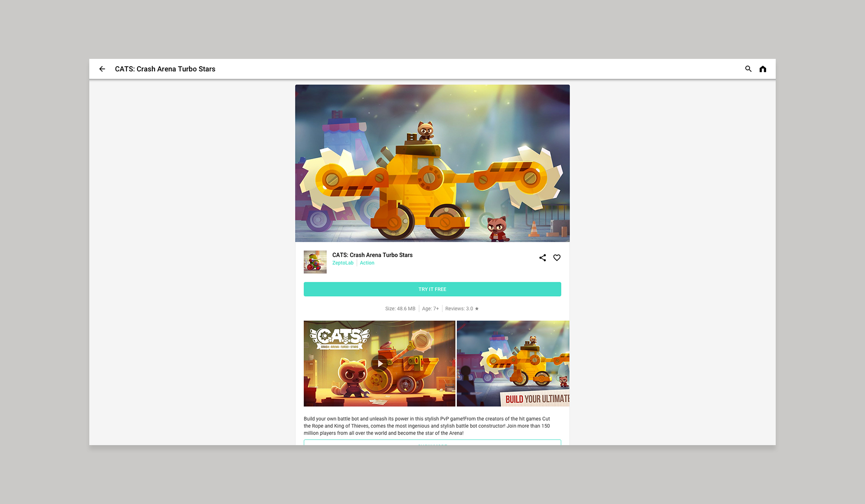Screen dimensions: 865x504
Task: Open search with the magnifier icon
Action: [748, 69]
